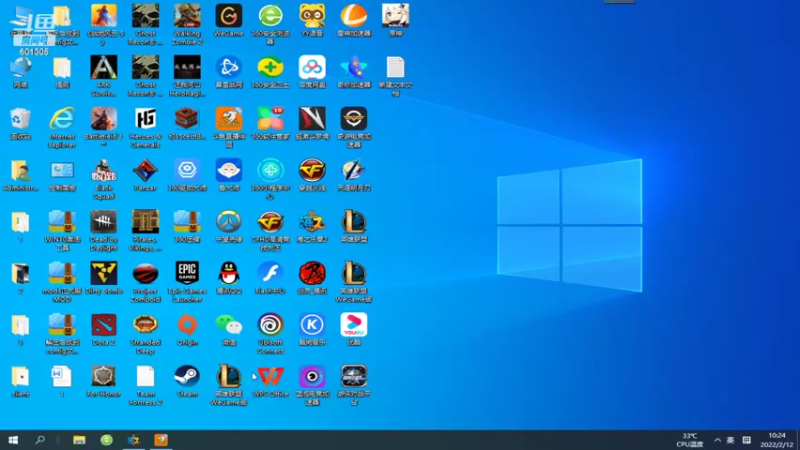Launch the Steam client shortcut
The height and width of the screenshot is (450, 800).
(x=187, y=381)
